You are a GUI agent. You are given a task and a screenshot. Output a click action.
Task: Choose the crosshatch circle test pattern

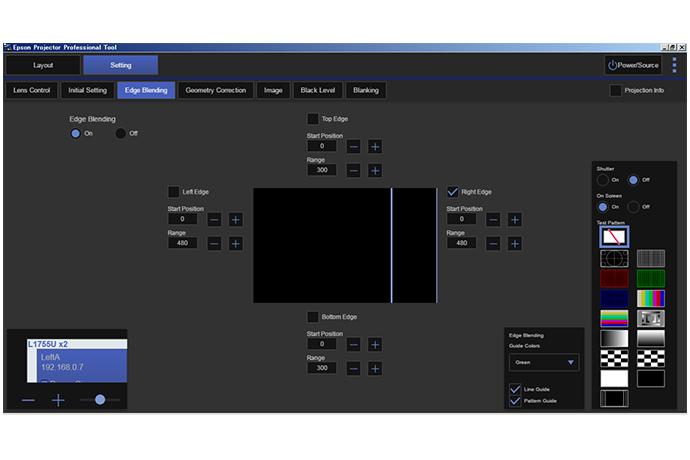pyautogui.click(x=614, y=258)
